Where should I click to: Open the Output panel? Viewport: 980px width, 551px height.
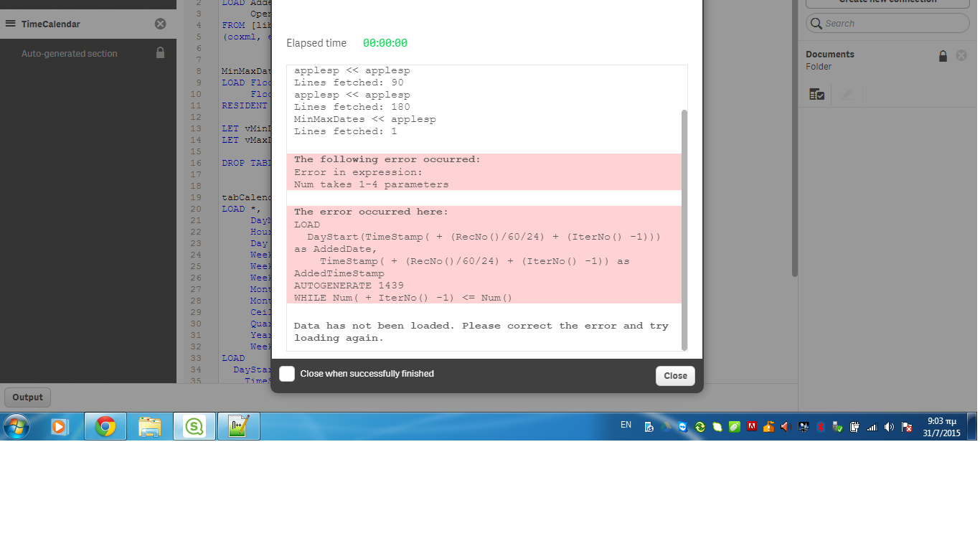coord(27,397)
